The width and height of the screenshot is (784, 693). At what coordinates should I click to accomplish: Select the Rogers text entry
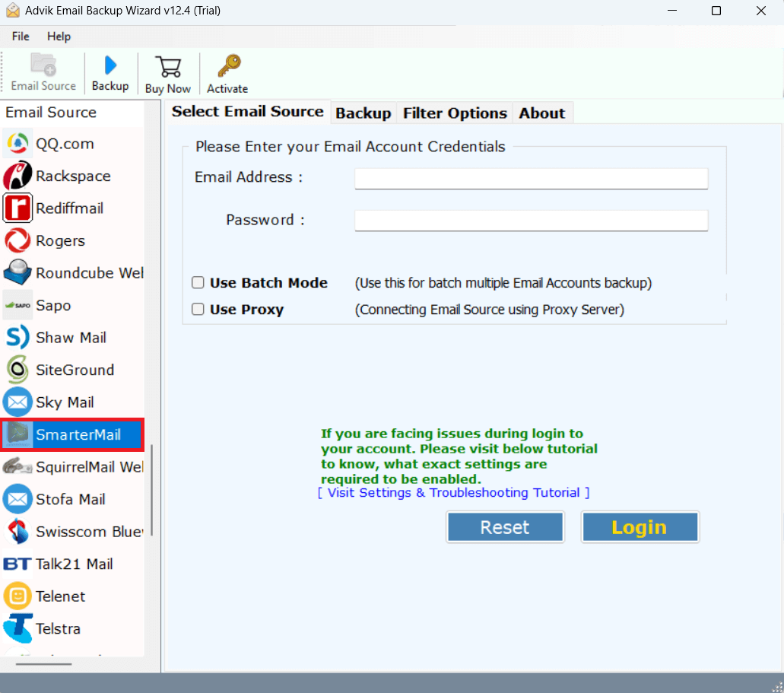pos(61,240)
